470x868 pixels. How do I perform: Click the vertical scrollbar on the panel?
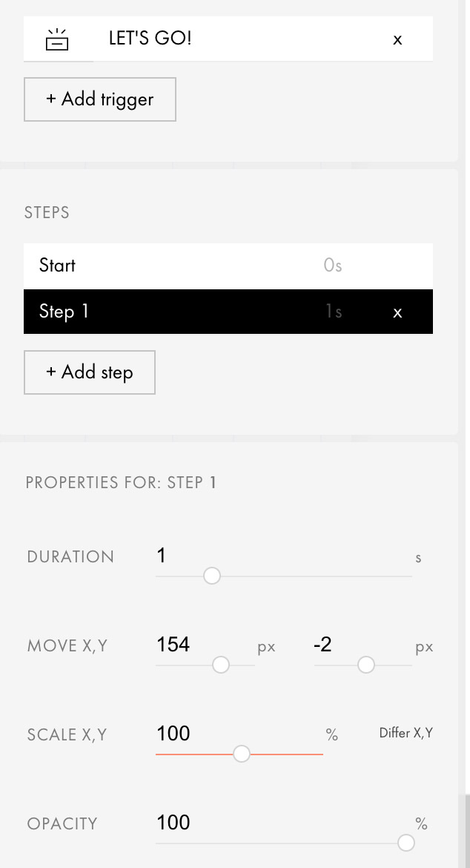click(466, 831)
